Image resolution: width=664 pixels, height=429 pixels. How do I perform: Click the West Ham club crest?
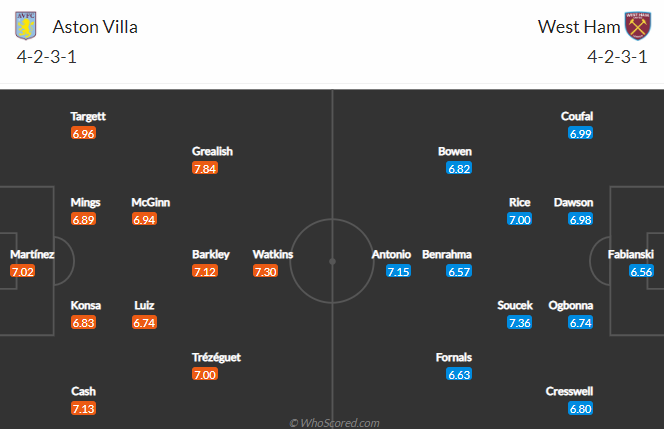pos(637,26)
